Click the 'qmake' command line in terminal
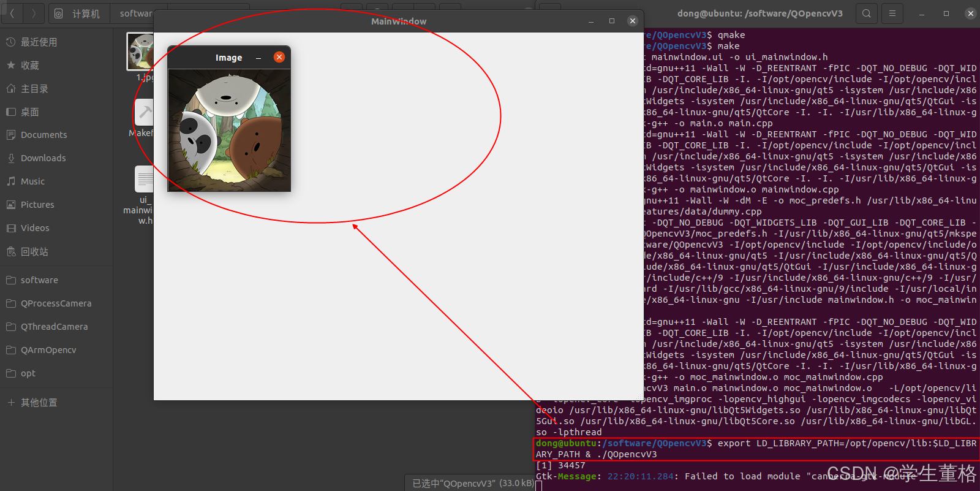 (x=731, y=35)
